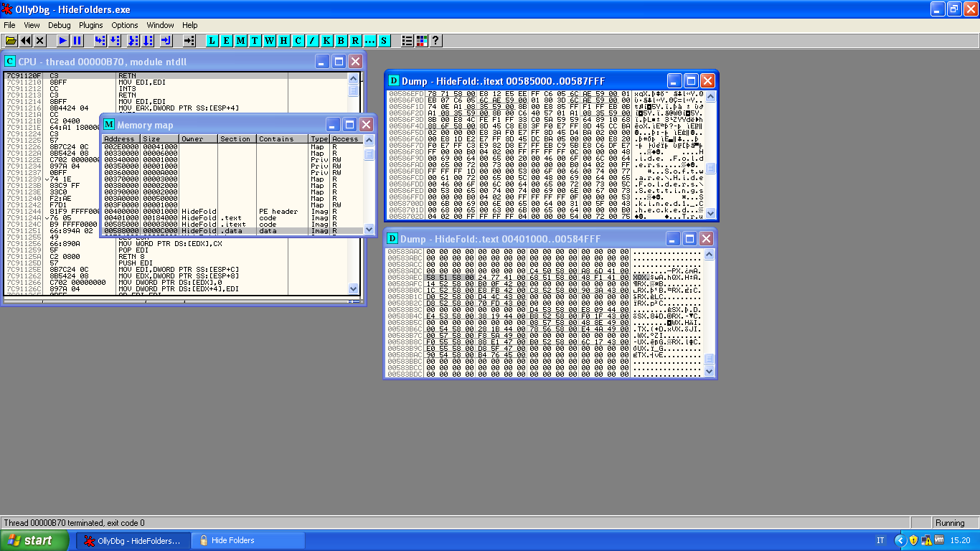The width and height of the screenshot is (980, 551).
Task: Sort Memory map by the Contains column header
Action: coord(283,139)
